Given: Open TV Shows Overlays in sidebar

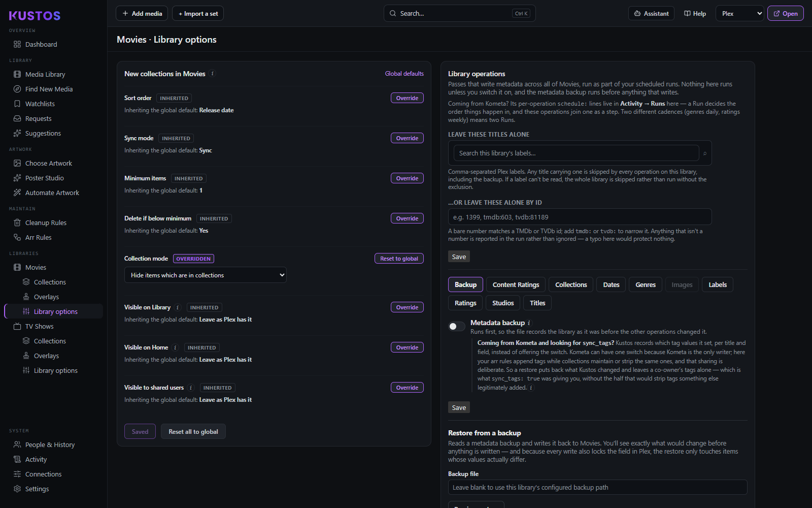Looking at the screenshot, I should (x=46, y=356).
